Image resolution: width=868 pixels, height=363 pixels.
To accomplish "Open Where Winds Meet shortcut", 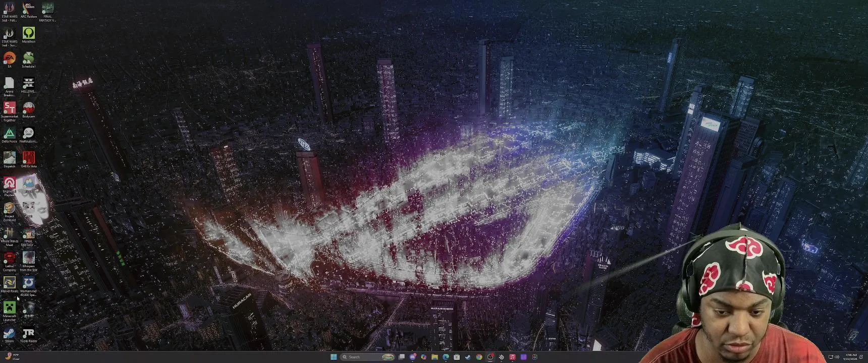I will click(x=9, y=236).
